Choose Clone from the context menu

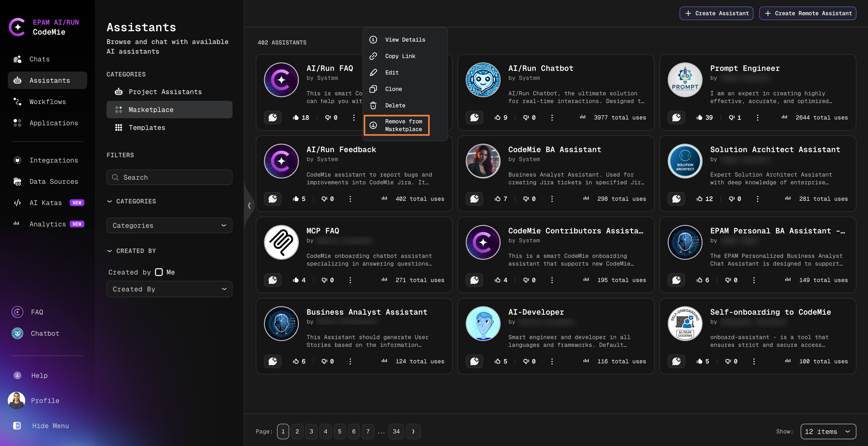393,89
